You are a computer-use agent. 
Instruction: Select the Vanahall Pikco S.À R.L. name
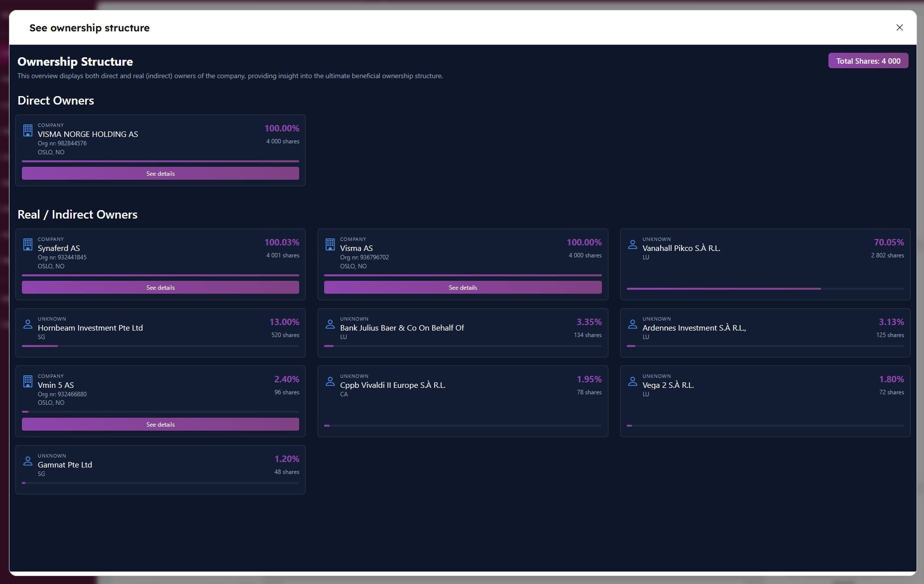(681, 248)
